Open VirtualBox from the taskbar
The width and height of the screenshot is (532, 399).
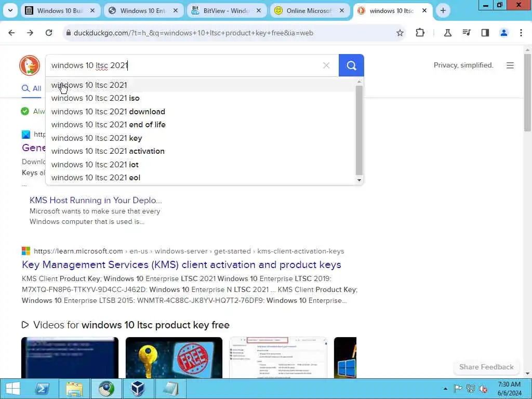point(138,389)
